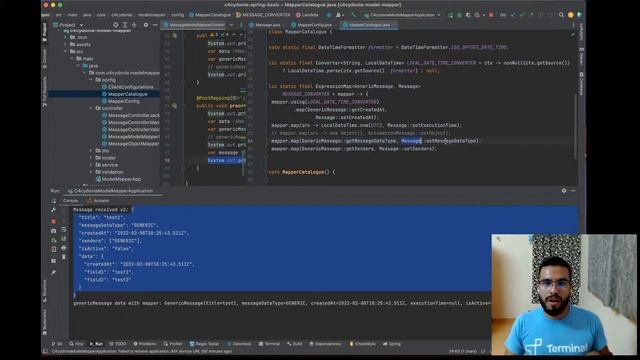Click the Debug bug icon in the top toolbar
640x360 pixels.
[460, 15]
